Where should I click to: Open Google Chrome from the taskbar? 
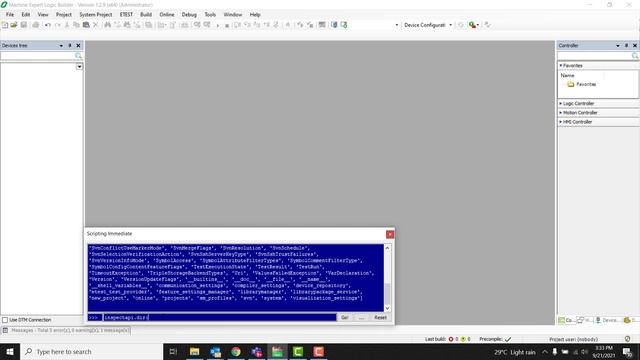[236, 351]
